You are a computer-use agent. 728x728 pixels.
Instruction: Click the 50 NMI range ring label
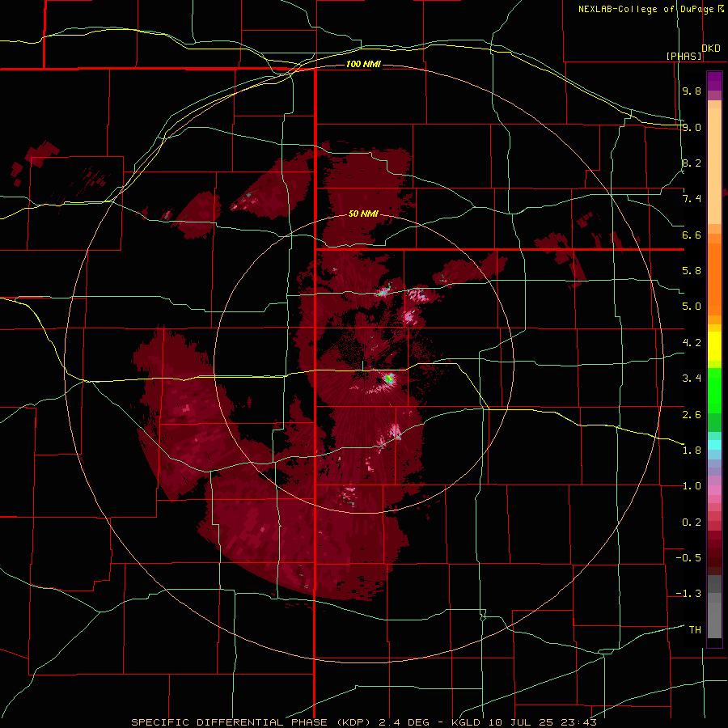363,214
